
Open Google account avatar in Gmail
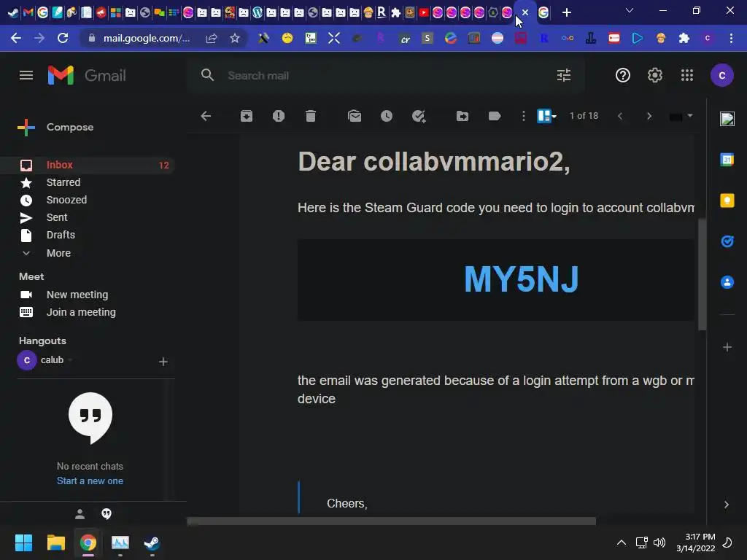(x=722, y=75)
